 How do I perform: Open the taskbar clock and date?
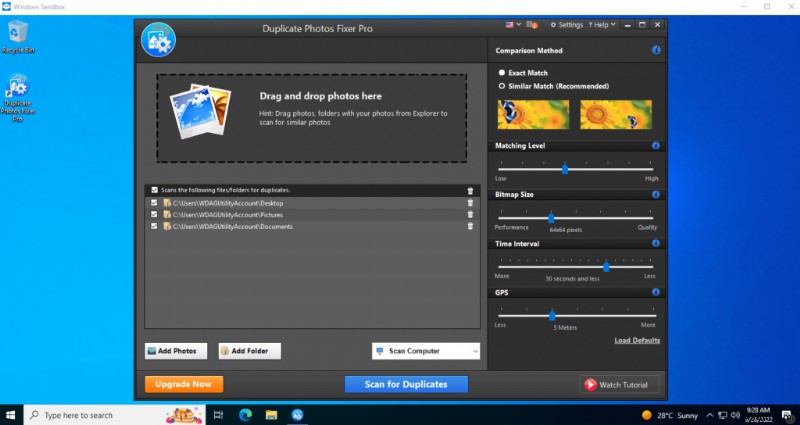pyautogui.click(x=758, y=415)
